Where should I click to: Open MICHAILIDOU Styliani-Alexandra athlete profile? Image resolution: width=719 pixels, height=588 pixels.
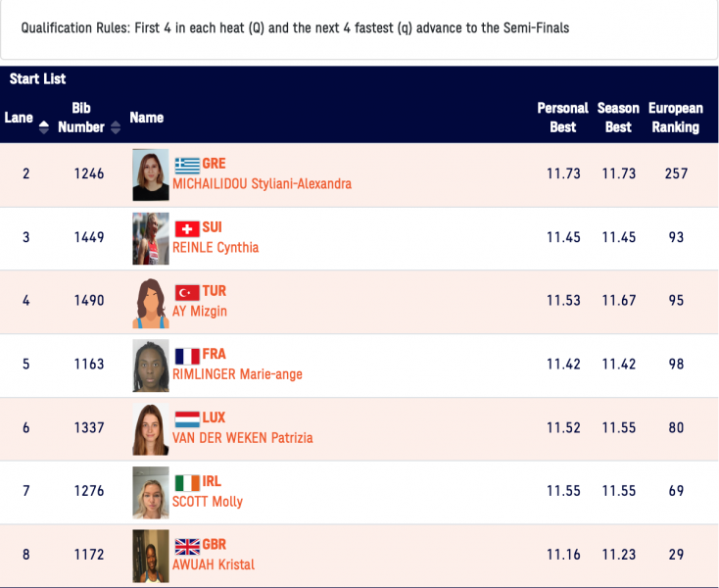tap(262, 183)
